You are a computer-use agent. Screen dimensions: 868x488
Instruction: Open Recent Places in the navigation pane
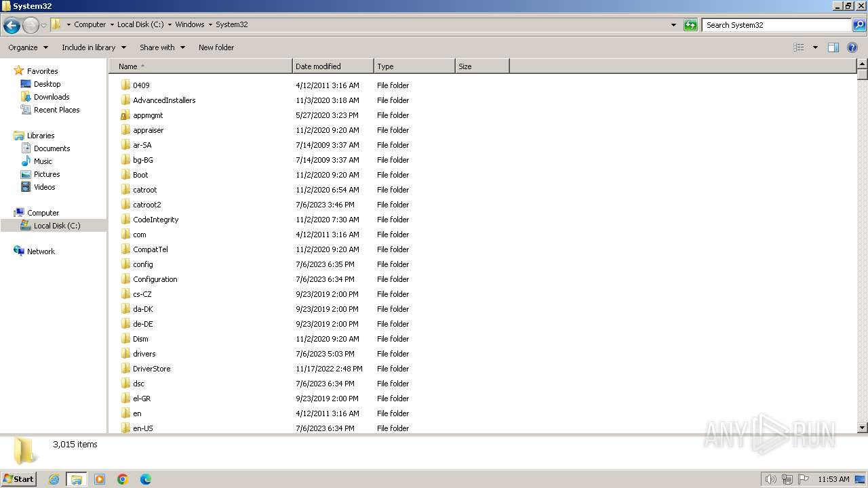(x=56, y=110)
